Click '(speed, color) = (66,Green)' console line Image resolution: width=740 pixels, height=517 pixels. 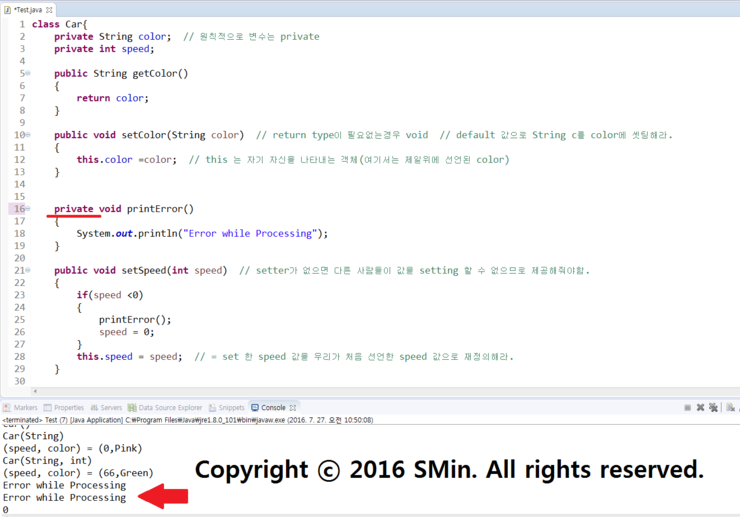click(x=78, y=473)
